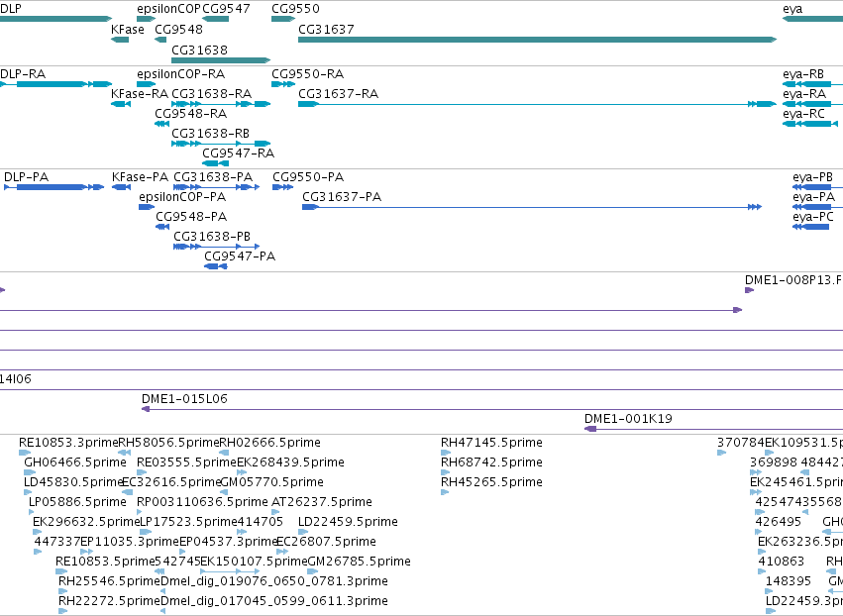Click the CG31638 gene bar
The width and height of the screenshot is (843, 616).
[x=221, y=60]
